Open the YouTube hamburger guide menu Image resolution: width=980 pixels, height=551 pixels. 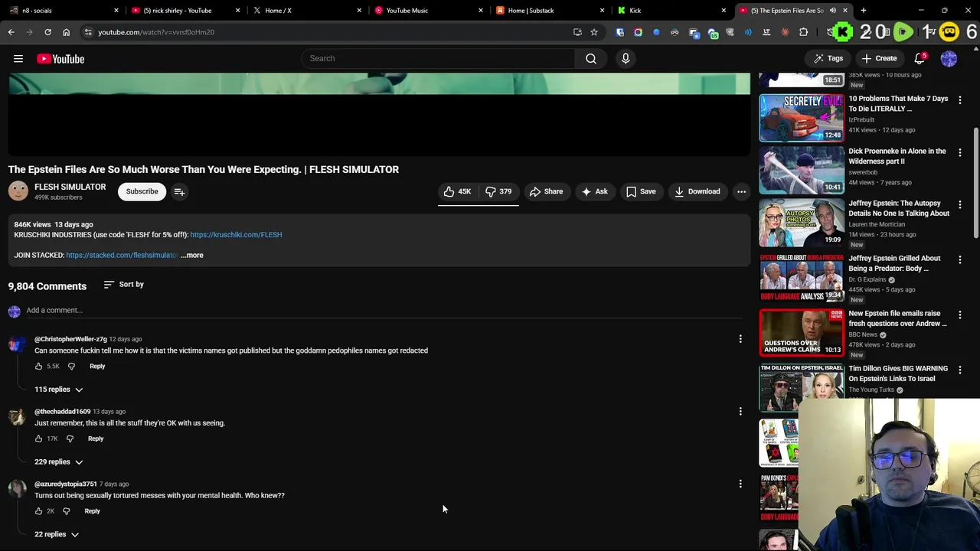tap(18, 59)
